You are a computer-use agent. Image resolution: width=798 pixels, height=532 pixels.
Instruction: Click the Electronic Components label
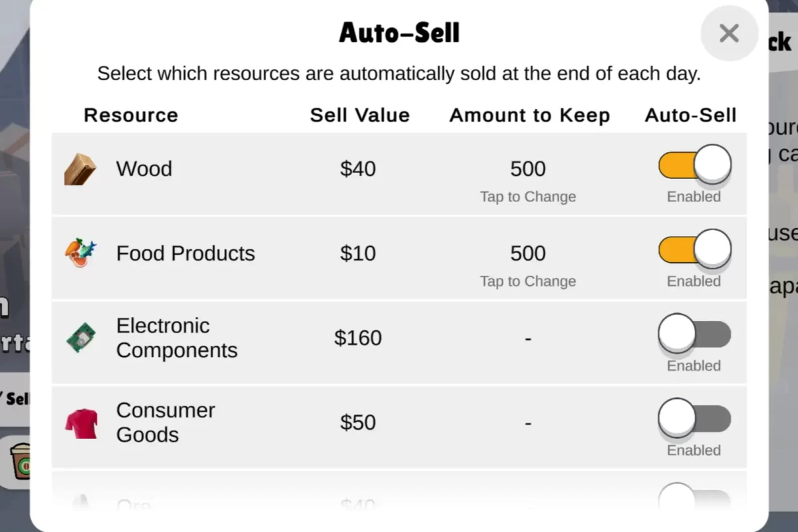(x=176, y=338)
